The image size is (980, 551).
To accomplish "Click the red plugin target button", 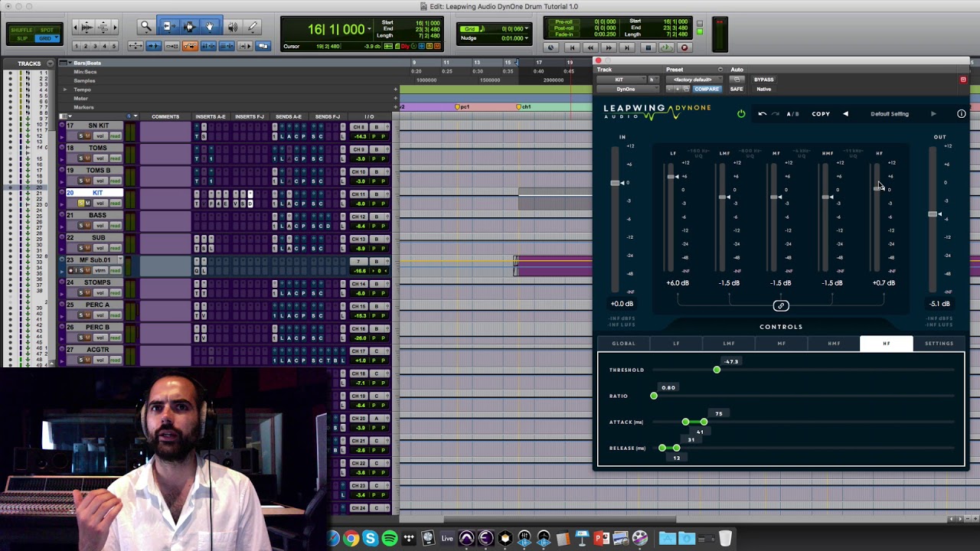I will pyautogui.click(x=963, y=80).
